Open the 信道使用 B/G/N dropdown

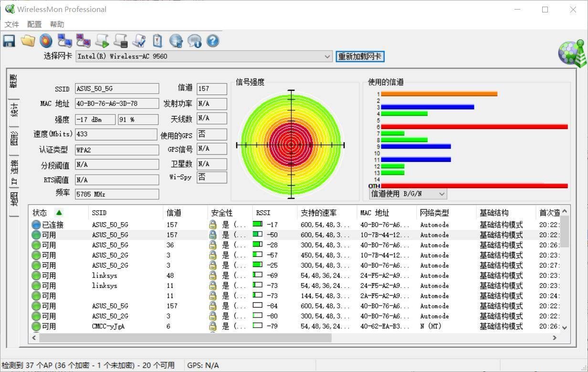coord(442,194)
